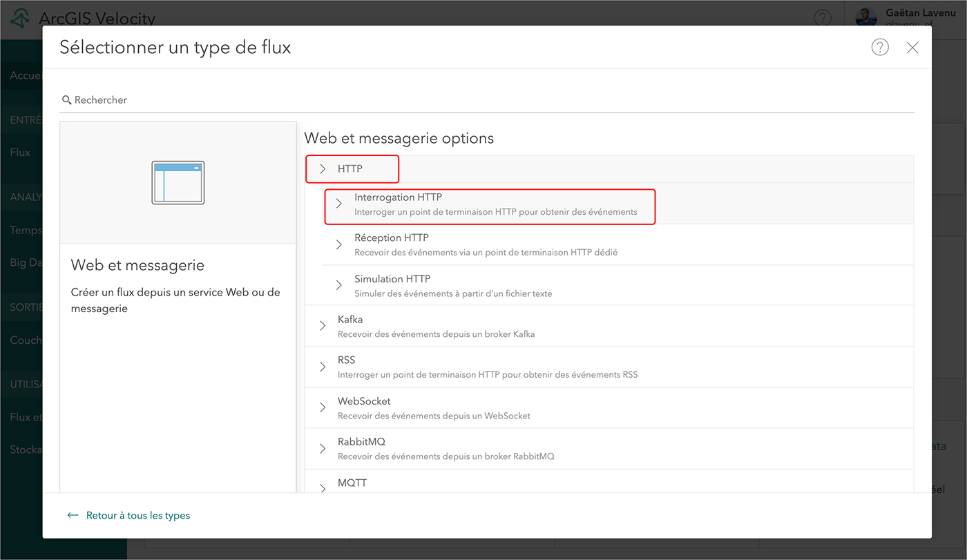Click the help question mark icon in dialog
967x560 pixels.
[x=879, y=47]
